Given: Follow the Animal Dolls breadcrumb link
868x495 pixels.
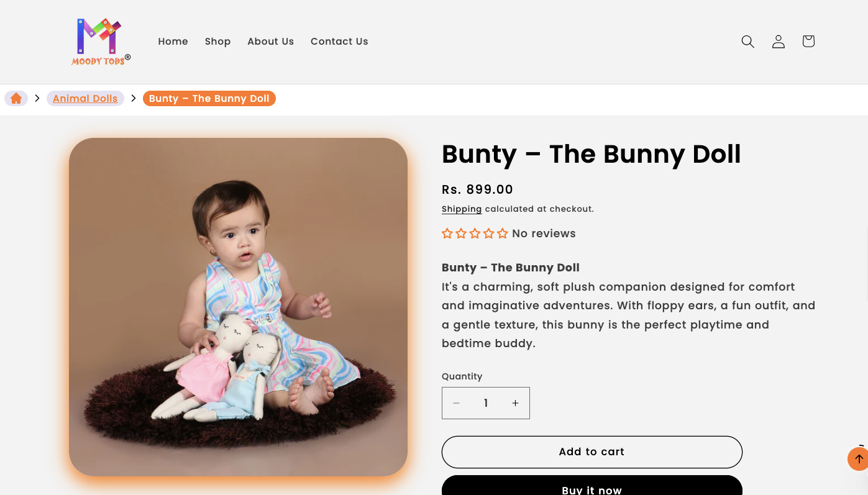Looking at the screenshot, I should tap(85, 99).
